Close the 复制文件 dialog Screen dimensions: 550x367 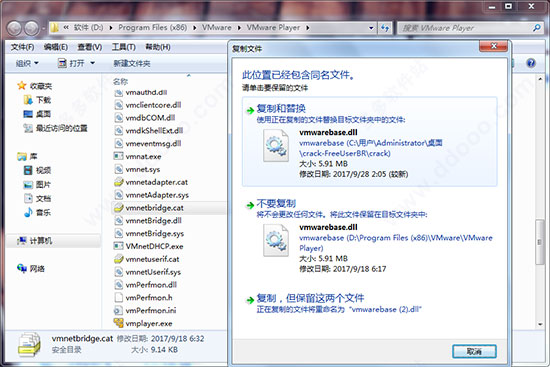(x=494, y=46)
